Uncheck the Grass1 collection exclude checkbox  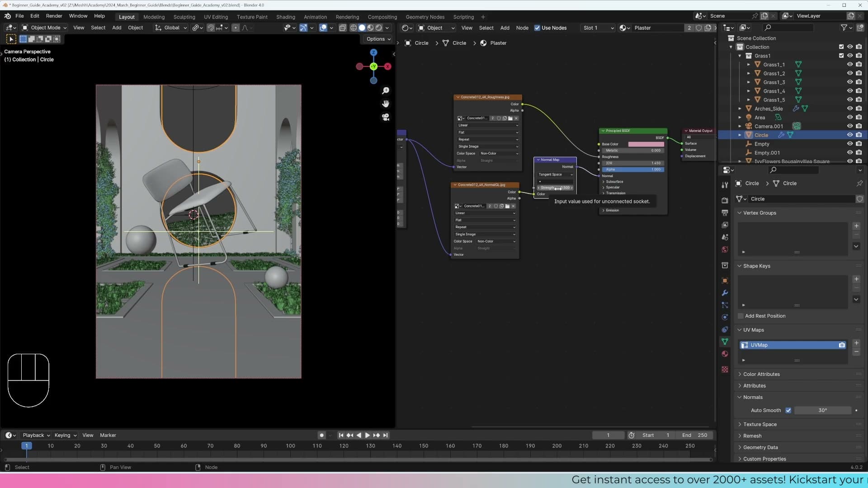tap(841, 56)
